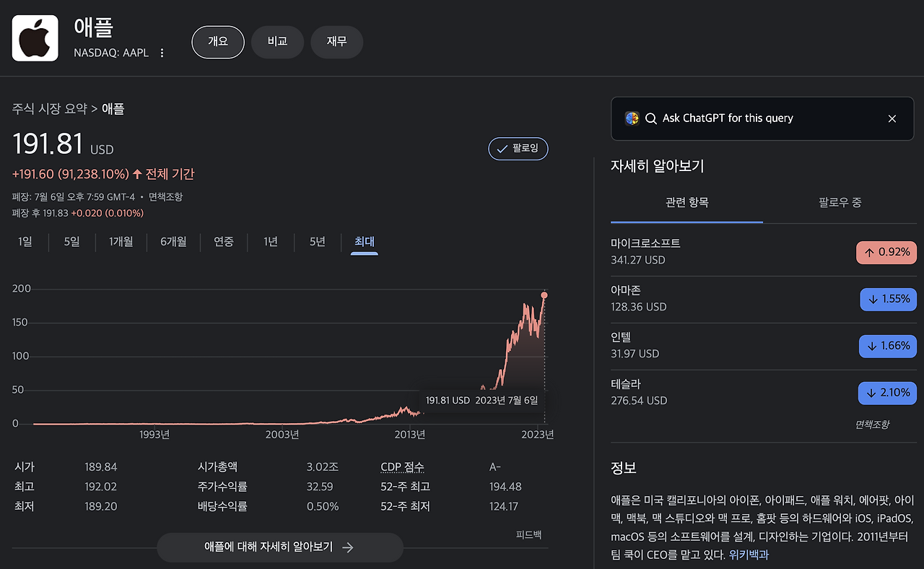Switch to the 팔로우 중 tab

840,203
